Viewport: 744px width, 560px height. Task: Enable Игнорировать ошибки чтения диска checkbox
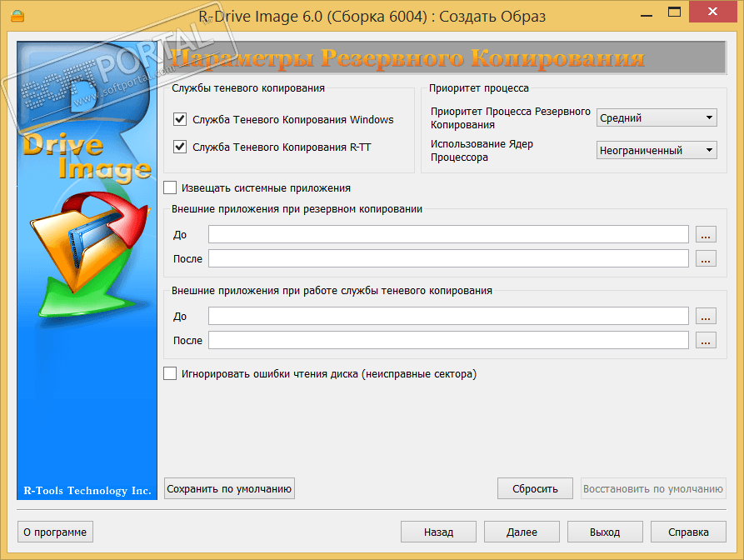pyautogui.click(x=170, y=373)
